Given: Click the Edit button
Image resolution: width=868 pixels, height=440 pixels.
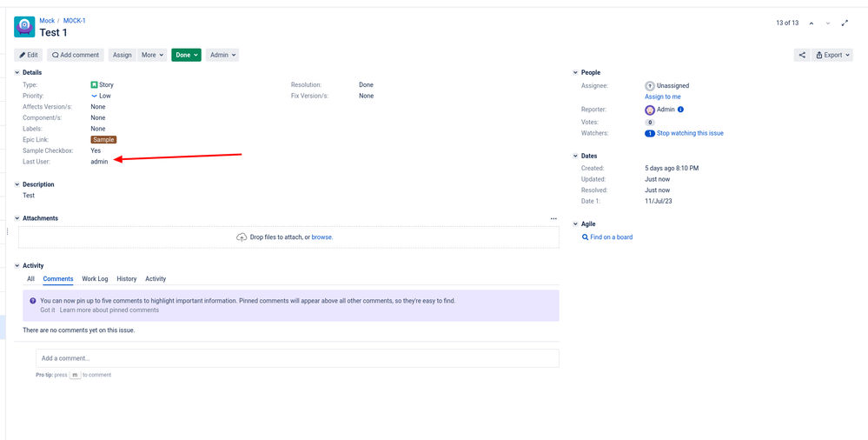Looking at the screenshot, I should pyautogui.click(x=29, y=55).
